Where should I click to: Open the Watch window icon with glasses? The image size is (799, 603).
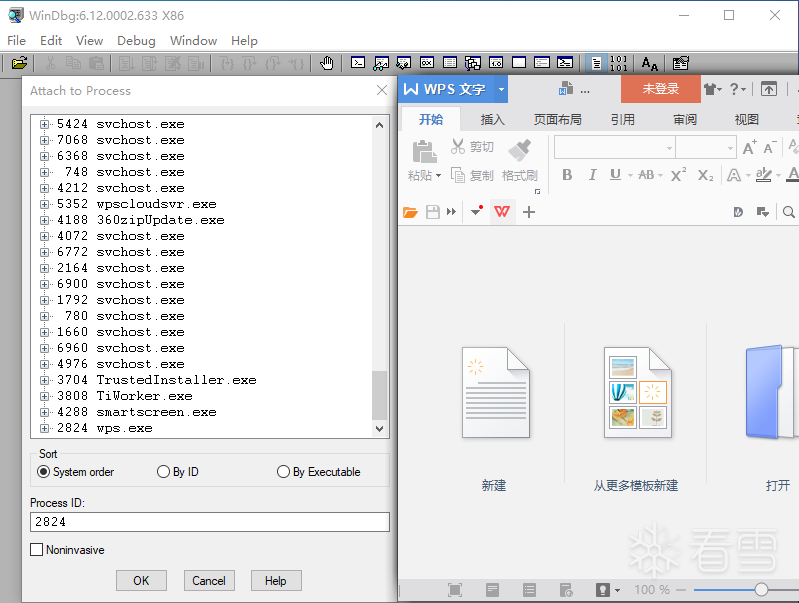point(381,63)
